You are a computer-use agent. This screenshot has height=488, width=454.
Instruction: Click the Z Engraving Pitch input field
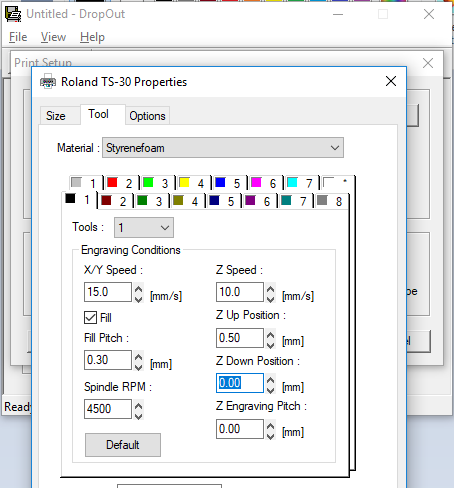click(240, 429)
